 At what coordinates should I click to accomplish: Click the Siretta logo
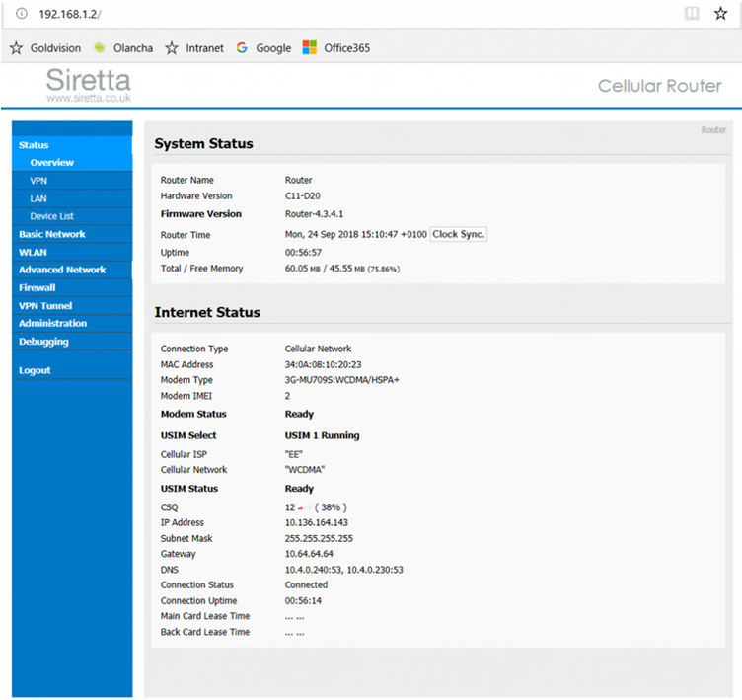tap(89, 84)
